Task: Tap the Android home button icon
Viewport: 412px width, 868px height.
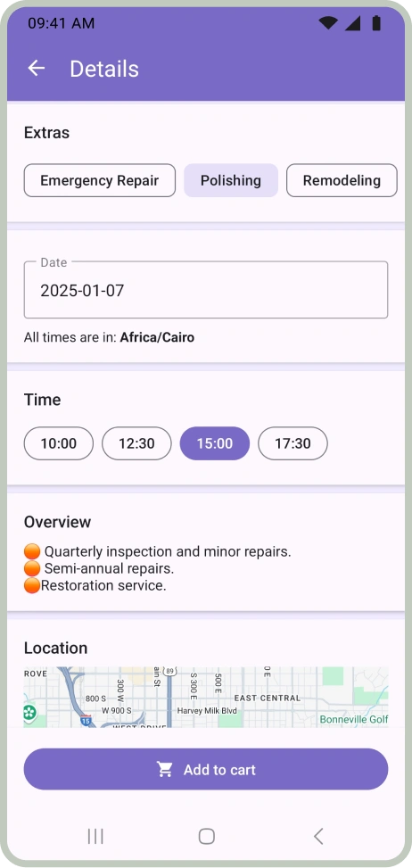Action: coord(206,836)
